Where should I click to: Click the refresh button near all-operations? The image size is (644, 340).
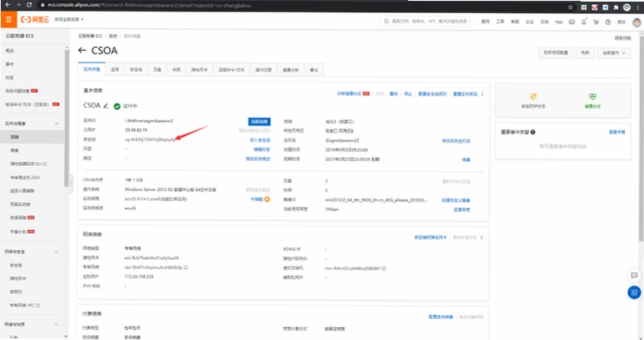pos(585,53)
